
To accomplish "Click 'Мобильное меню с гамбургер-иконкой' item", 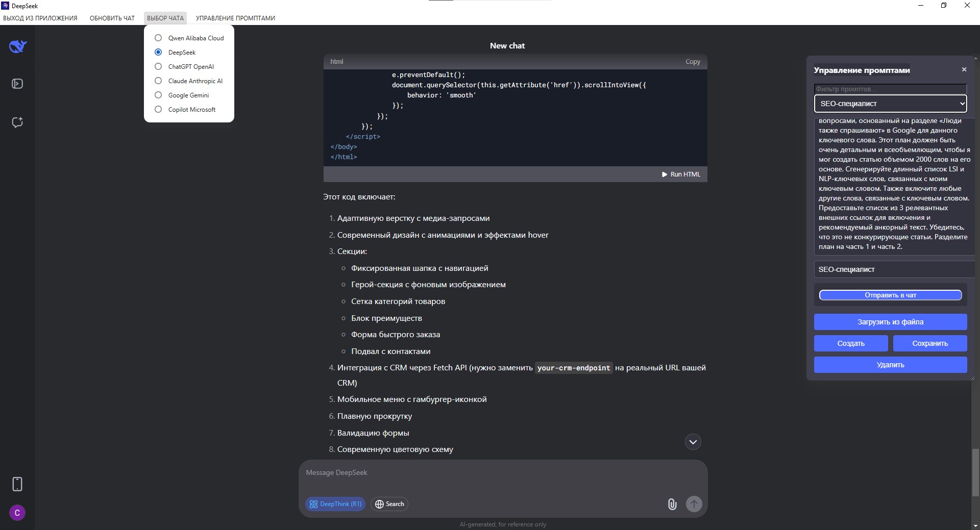I will coord(412,399).
